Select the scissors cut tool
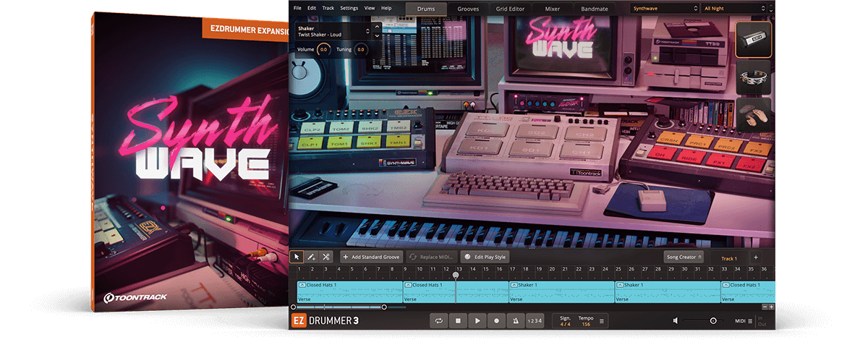Viewport: 868px width, 353px height. point(326,257)
